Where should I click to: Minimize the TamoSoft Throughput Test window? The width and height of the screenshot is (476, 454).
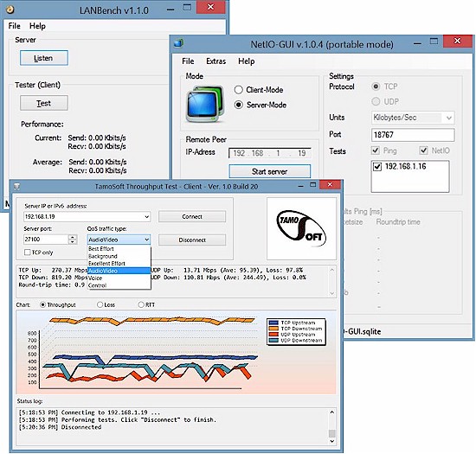pos(300,186)
